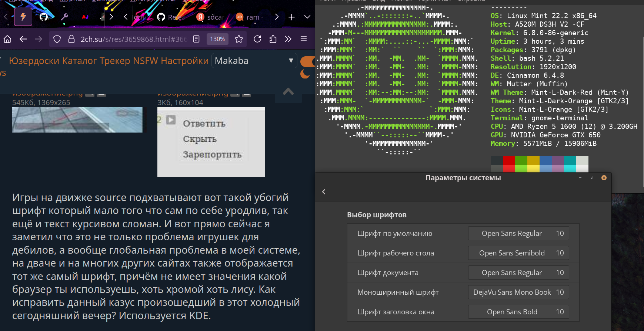Image resolution: width=644 pixels, height=331 pixels.
Task: Bookmark this page with the star
Action: (239, 39)
